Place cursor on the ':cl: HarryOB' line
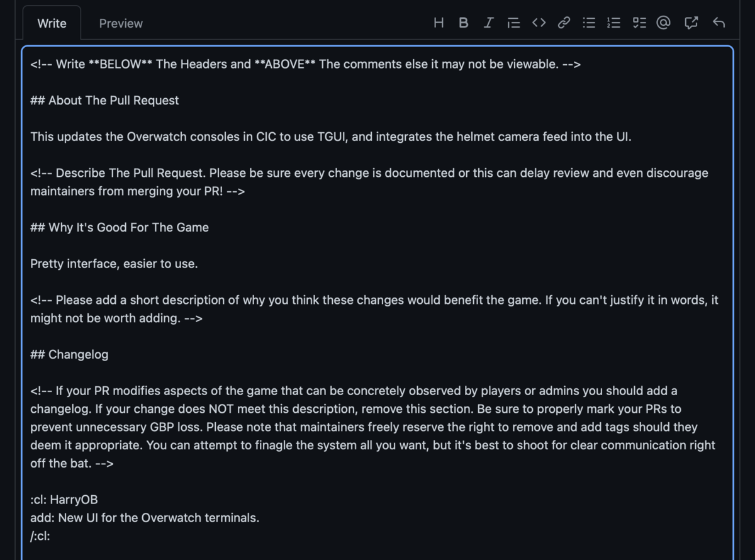755x560 pixels. click(x=64, y=500)
